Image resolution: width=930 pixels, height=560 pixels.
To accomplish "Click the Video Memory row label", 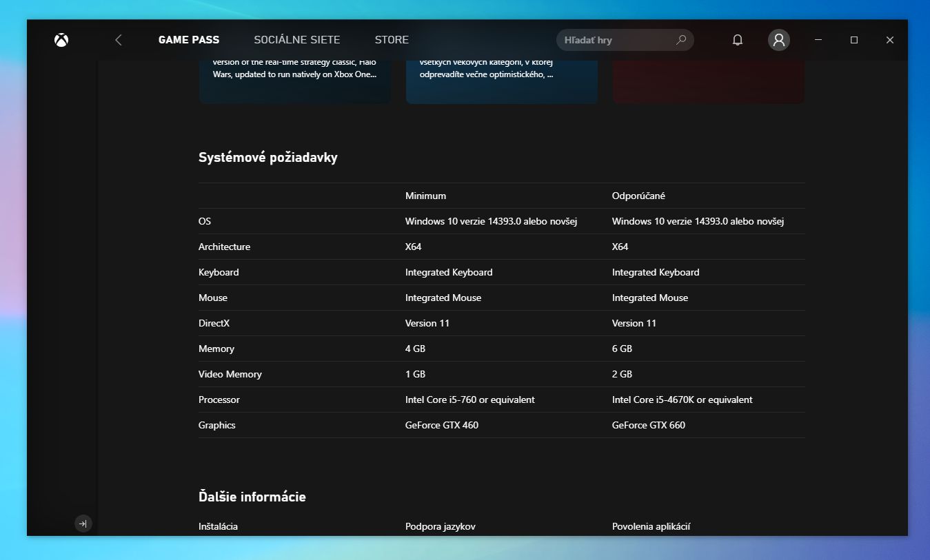I will coord(230,374).
